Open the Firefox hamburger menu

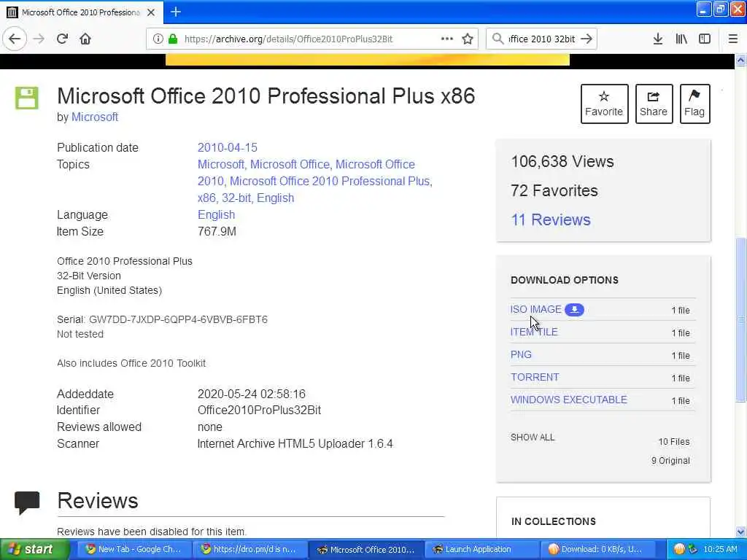tap(733, 39)
